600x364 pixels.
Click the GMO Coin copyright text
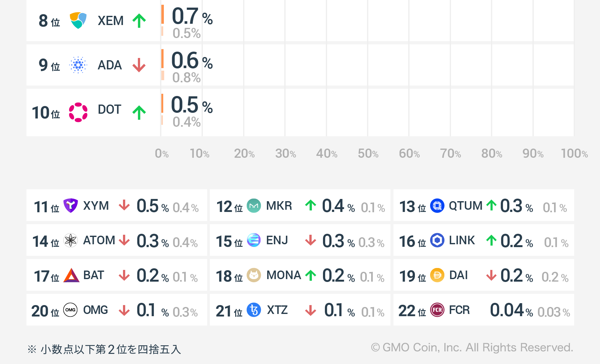pyautogui.click(x=472, y=348)
